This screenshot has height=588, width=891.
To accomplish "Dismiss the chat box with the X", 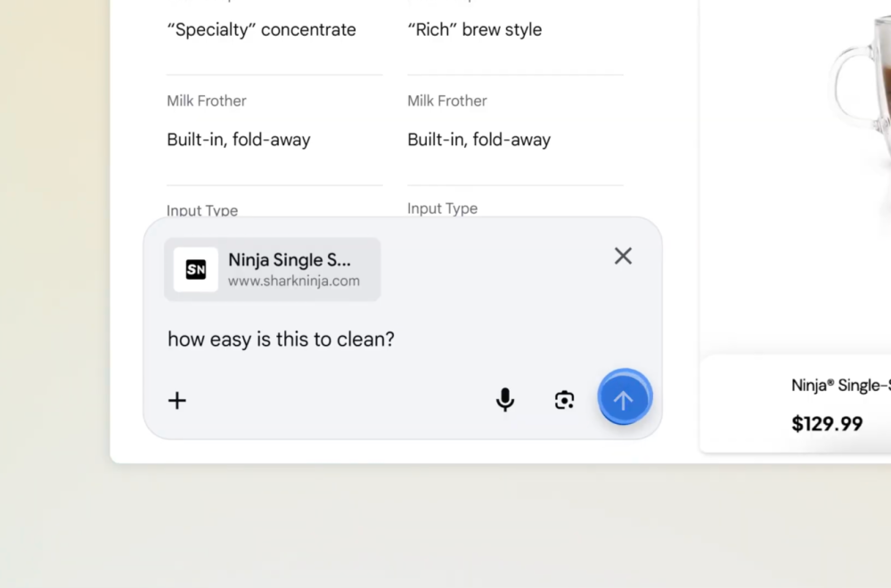I will click(x=623, y=257).
